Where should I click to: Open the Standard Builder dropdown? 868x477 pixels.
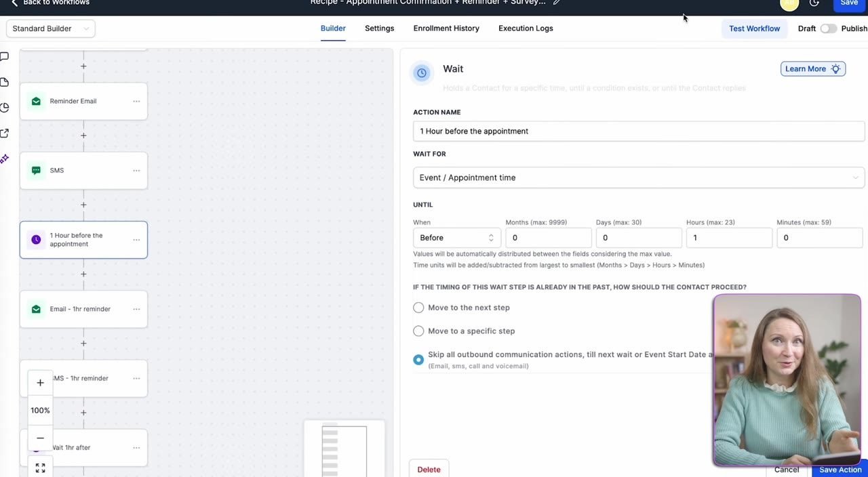[51, 28]
